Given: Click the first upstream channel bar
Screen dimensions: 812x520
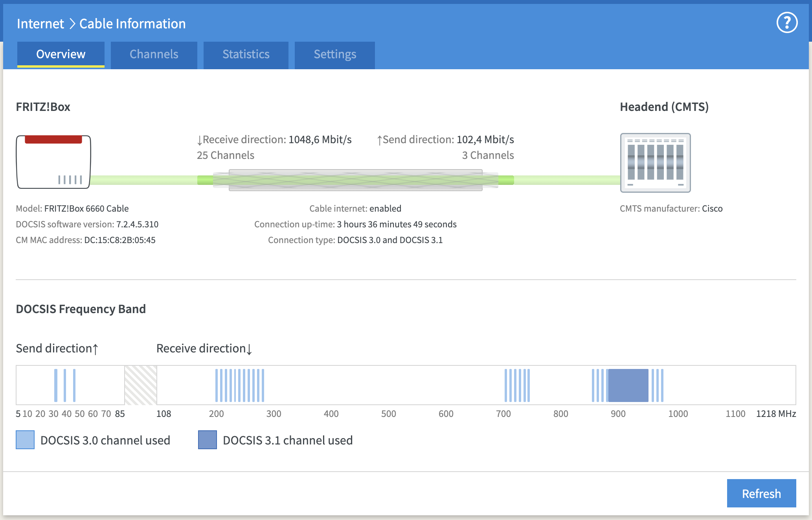Looking at the screenshot, I should [56, 385].
